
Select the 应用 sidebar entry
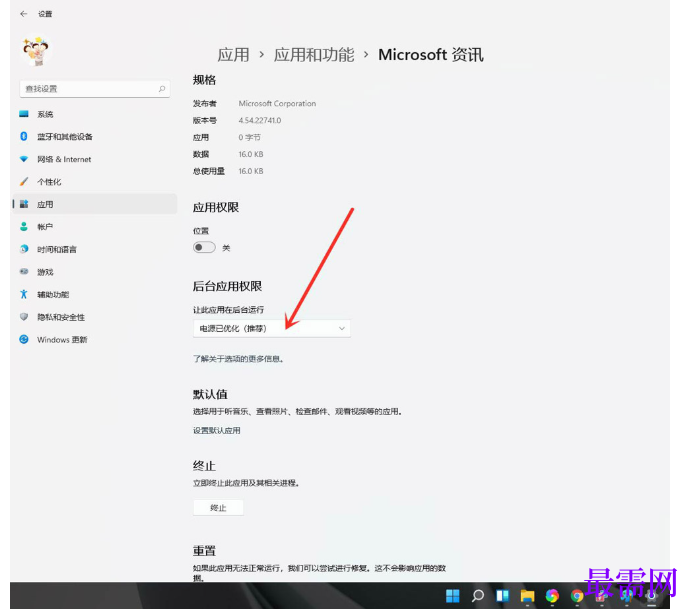point(94,204)
